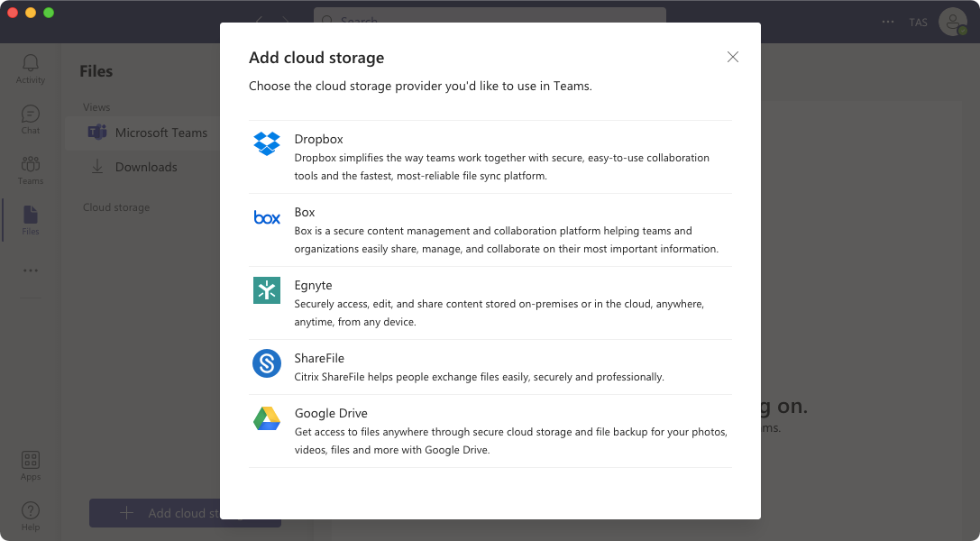Open the TAS profile menu
The width and height of the screenshot is (980, 541).
tap(918, 22)
